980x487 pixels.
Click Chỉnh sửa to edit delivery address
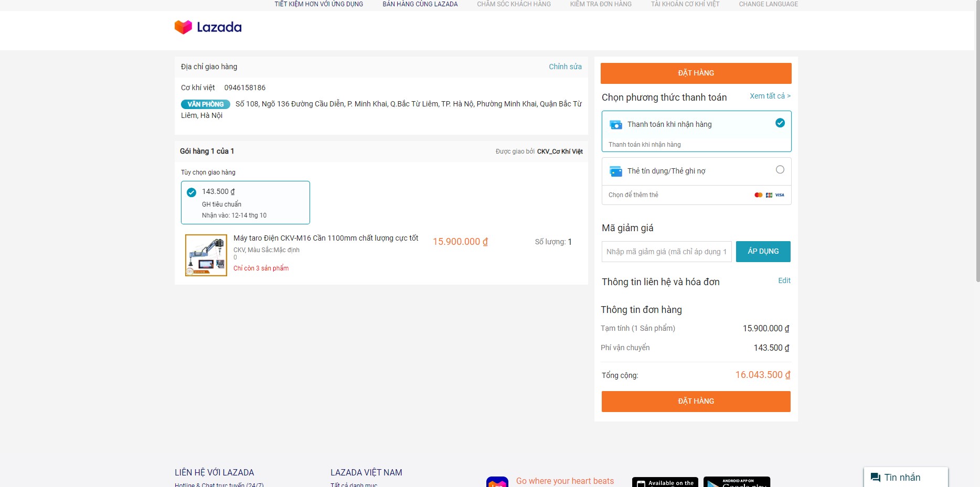565,67
